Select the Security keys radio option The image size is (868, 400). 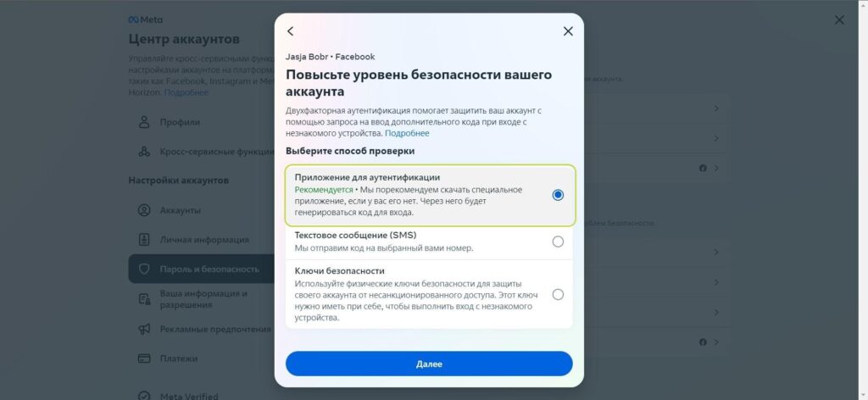coord(558,294)
